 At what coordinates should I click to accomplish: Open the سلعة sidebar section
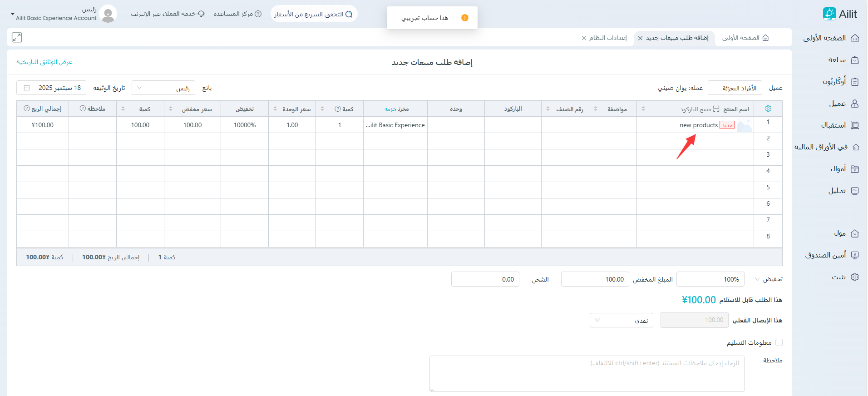point(843,60)
